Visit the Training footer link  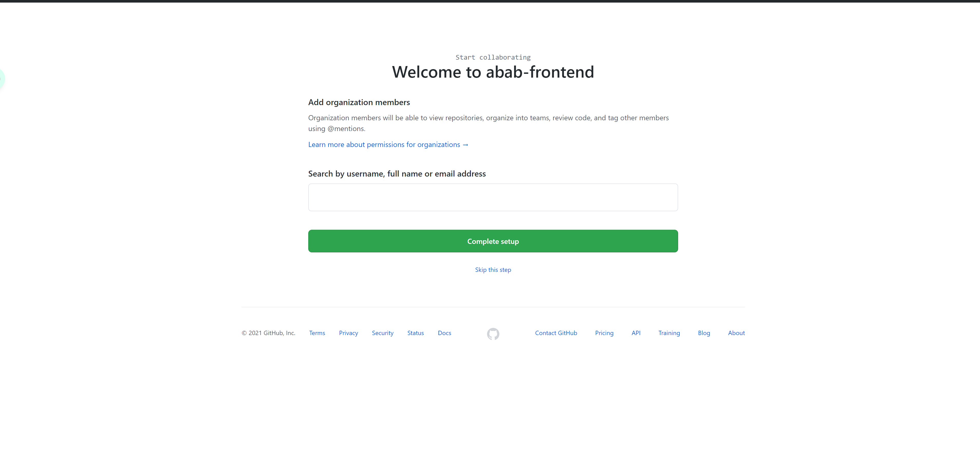point(669,333)
